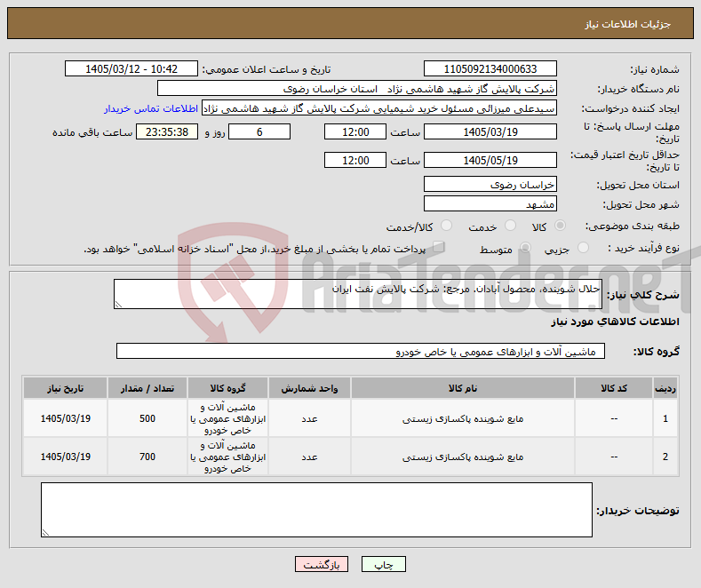
Task: Click row 2 need date 1405/03/19
Action: click(x=65, y=457)
